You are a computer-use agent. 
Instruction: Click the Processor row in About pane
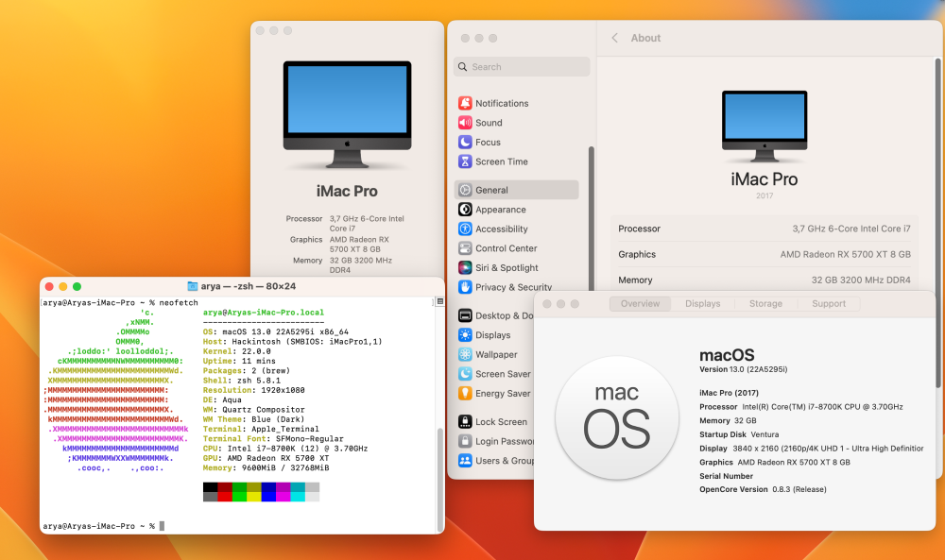pyautogui.click(x=765, y=229)
